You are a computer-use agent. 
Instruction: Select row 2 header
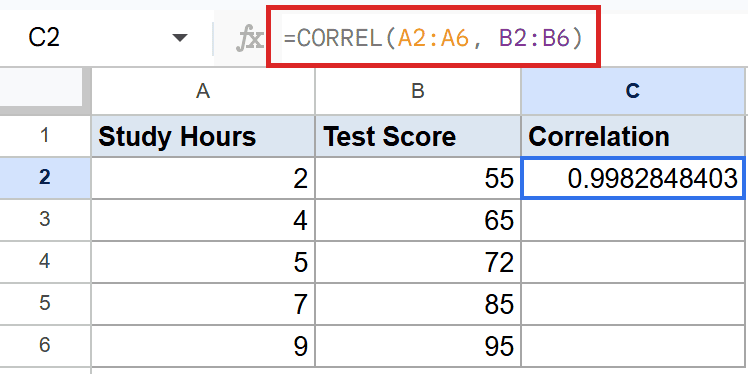click(x=45, y=177)
